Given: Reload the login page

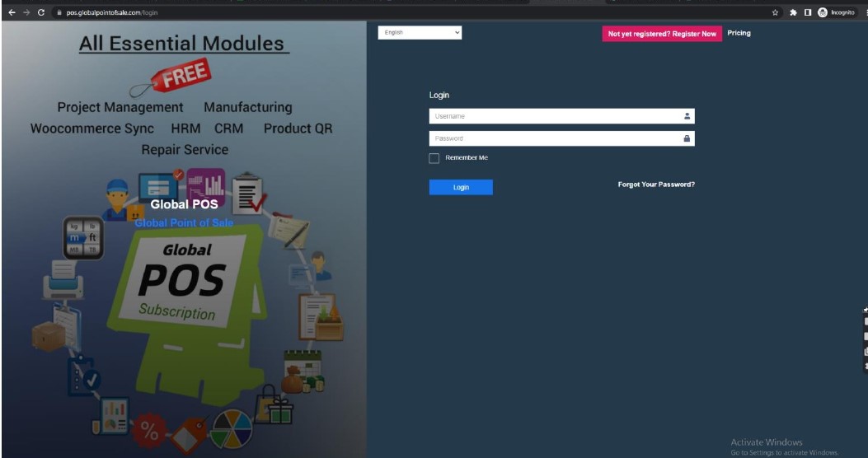Looking at the screenshot, I should coord(41,12).
